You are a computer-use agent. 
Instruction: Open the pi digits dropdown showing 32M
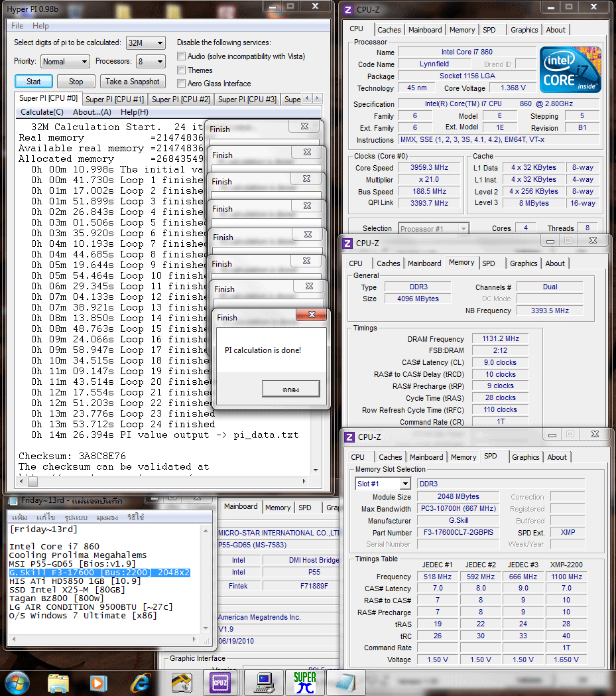[x=145, y=43]
